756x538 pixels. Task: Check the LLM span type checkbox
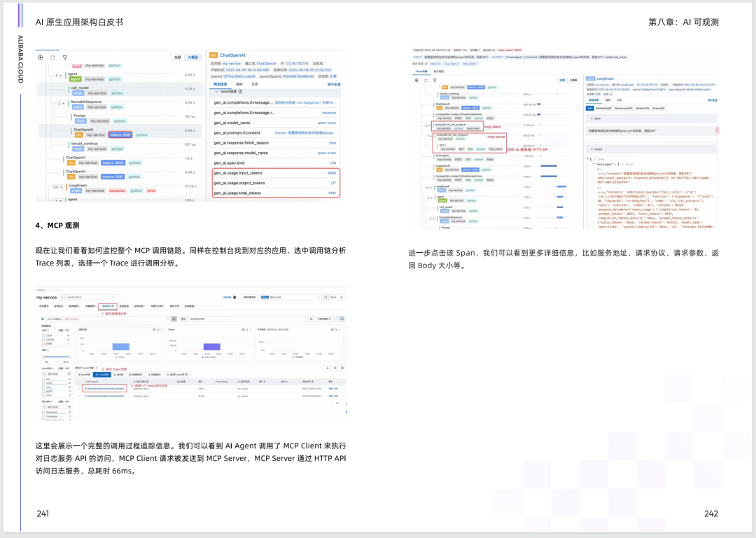tap(43, 387)
